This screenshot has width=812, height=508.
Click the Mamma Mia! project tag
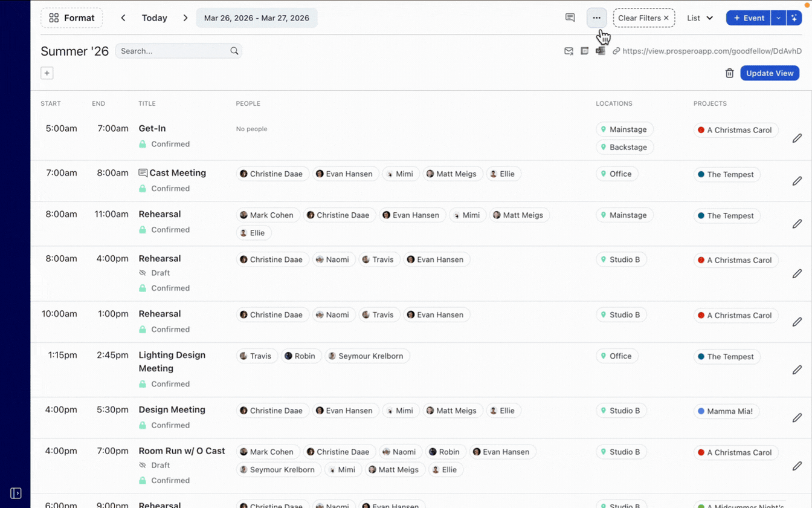coord(726,411)
